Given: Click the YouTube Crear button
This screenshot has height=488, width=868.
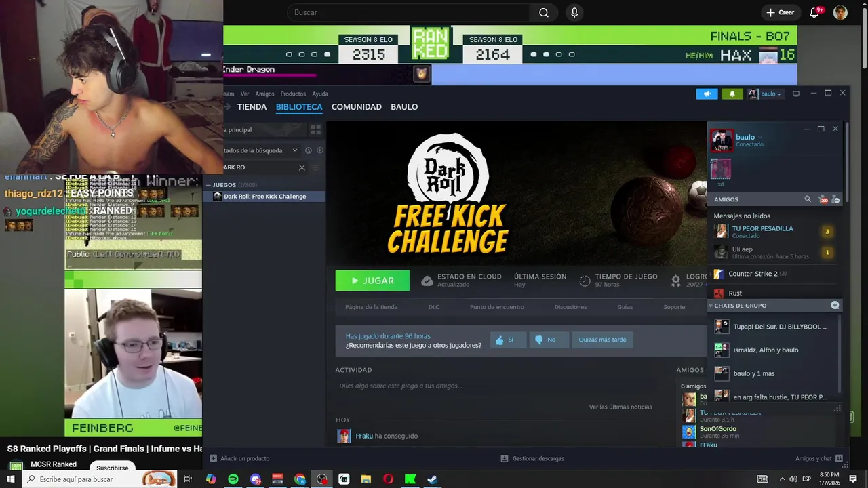Looking at the screenshot, I should pyautogui.click(x=780, y=12).
